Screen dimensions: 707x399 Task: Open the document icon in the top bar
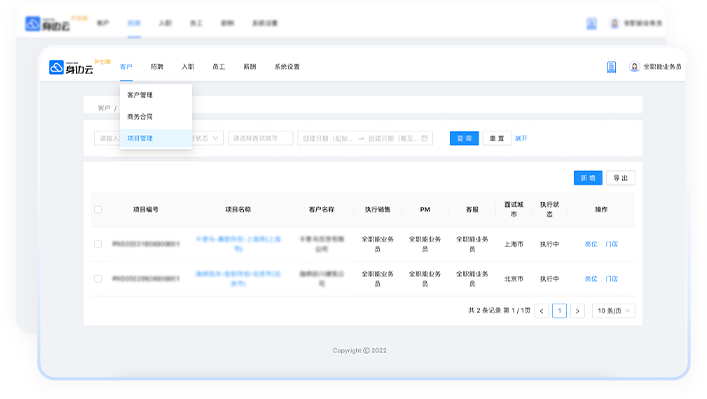611,67
